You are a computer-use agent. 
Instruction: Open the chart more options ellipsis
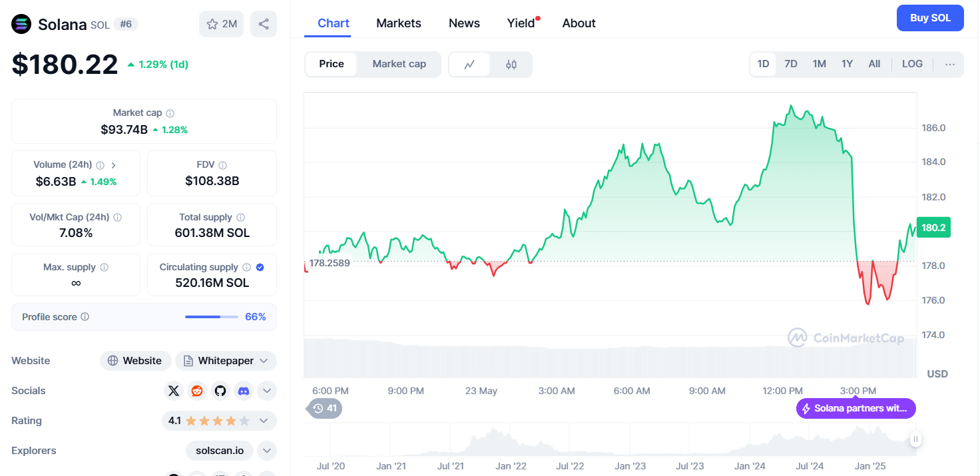click(x=950, y=65)
